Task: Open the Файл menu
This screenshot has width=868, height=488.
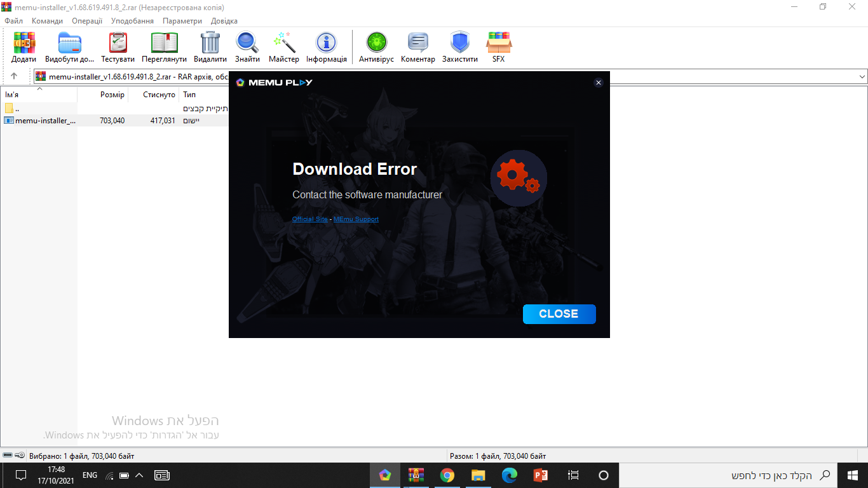Action: pyautogui.click(x=13, y=21)
